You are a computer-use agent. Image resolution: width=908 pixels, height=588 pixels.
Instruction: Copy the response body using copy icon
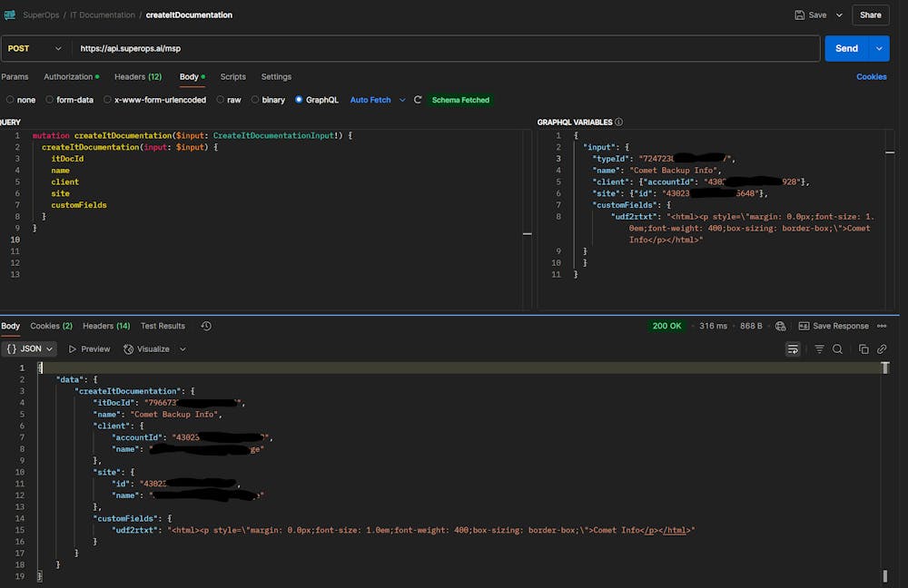tap(864, 348)
